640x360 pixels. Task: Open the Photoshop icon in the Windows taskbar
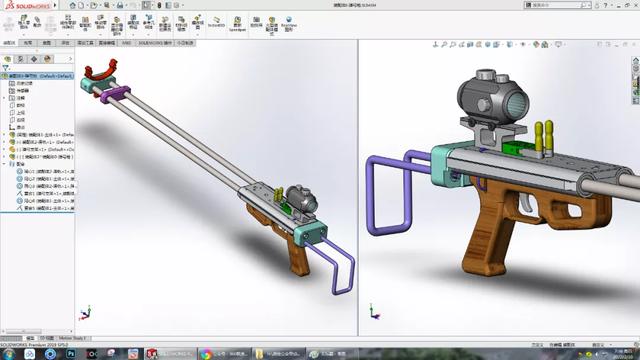coord(71,354)
